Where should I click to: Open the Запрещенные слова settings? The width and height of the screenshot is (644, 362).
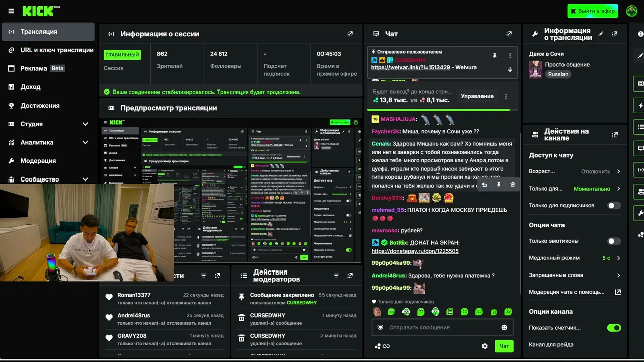575,275
